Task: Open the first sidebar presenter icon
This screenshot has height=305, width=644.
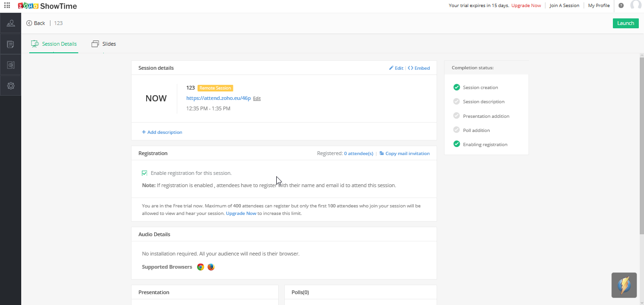Action: coord(10,23)
